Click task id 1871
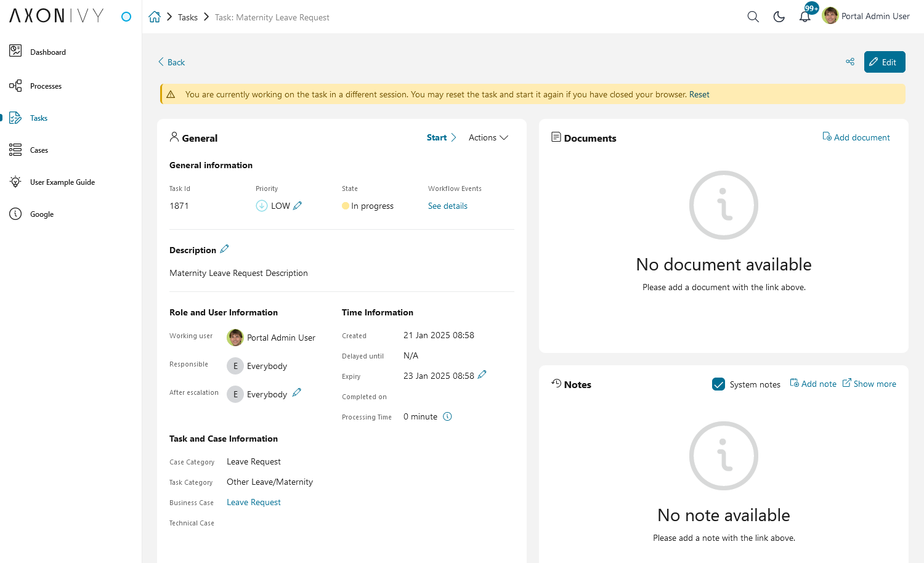The width and height of the screenshot is (924, 563). click(179, 206)
